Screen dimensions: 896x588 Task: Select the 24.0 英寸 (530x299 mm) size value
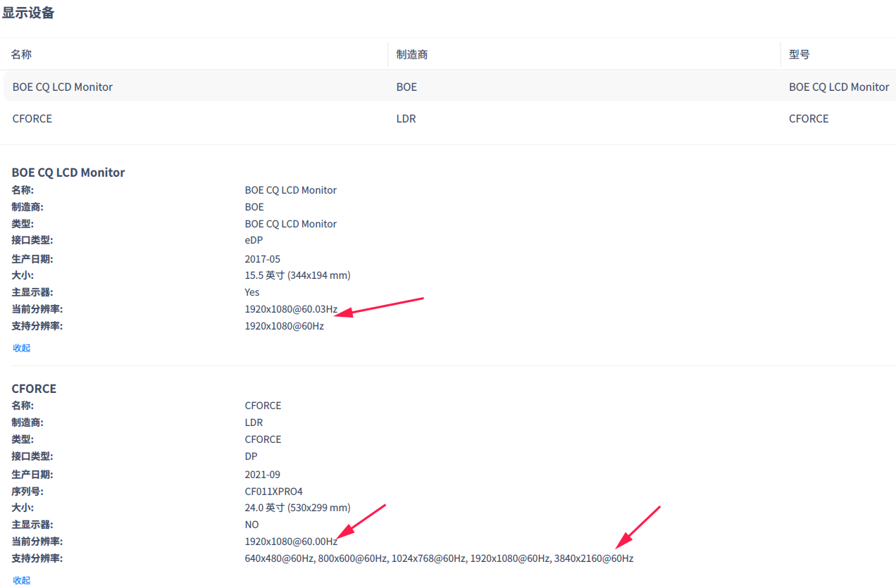tap(297, 508)
